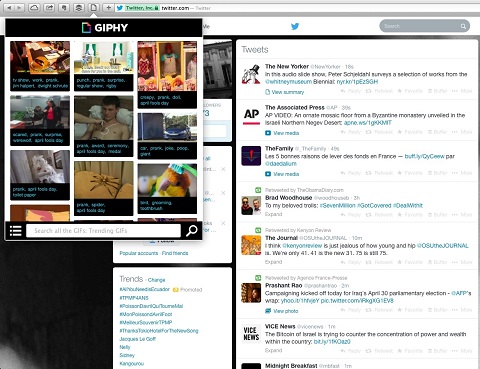Open More options on Prashant Rao tweet
This screenshot has width=480, height=369.
[x=462, y=310]
